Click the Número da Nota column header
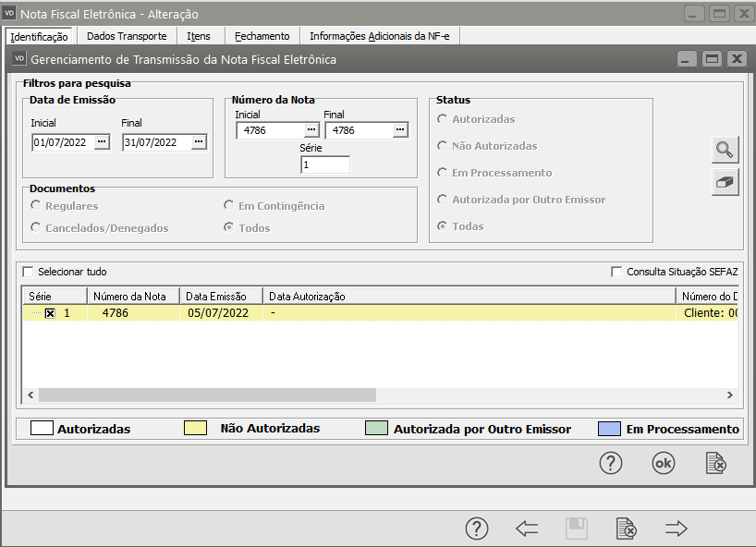 click(x=129, y=297)
